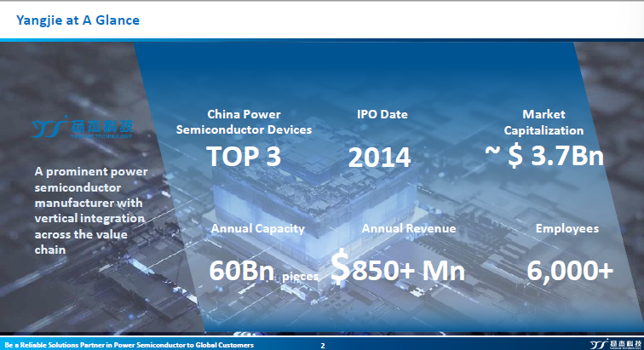Select the '60Bn' capacity figure

click(242, 271)
